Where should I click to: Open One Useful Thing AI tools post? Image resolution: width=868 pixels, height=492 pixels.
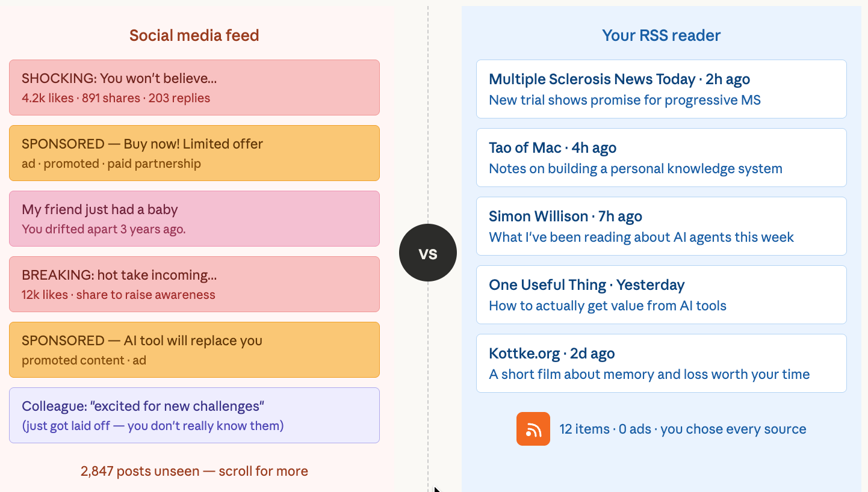point(661,295)
